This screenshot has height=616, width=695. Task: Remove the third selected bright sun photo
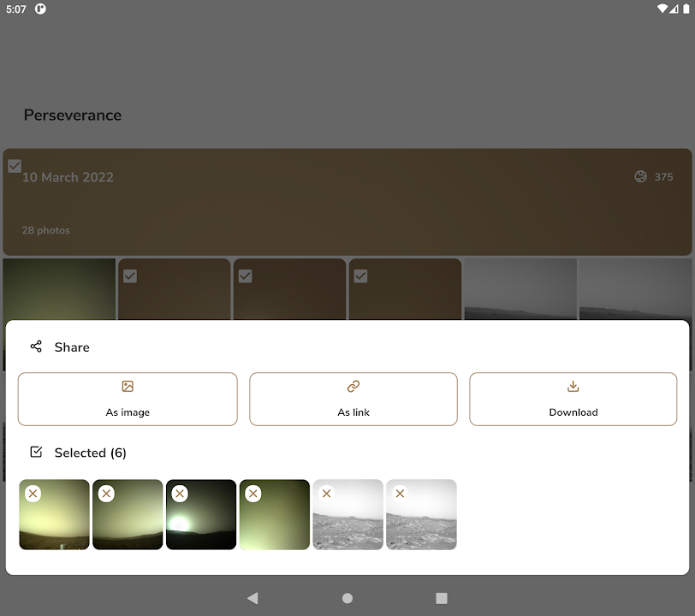(180, 494)
